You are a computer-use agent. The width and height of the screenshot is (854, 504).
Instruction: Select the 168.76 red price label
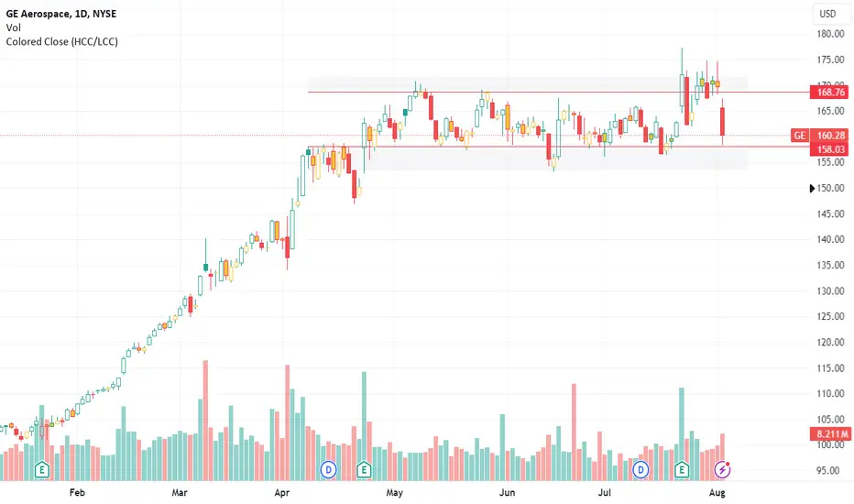pos(829,92)
